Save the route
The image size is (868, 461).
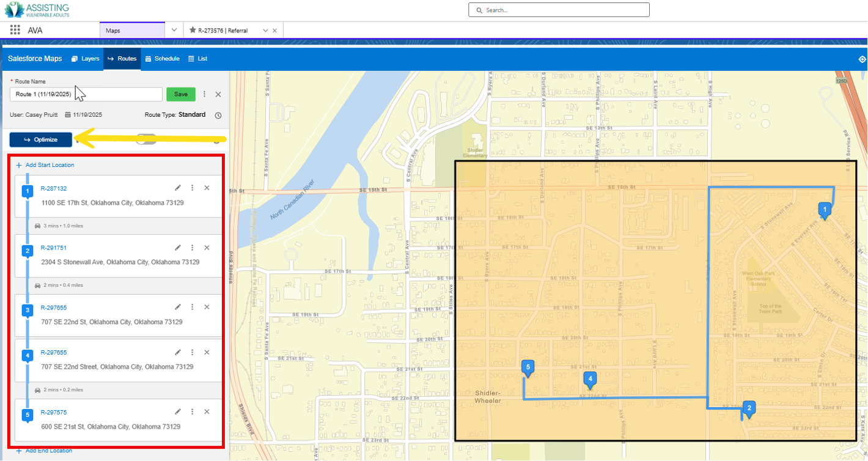click(181, 94)
